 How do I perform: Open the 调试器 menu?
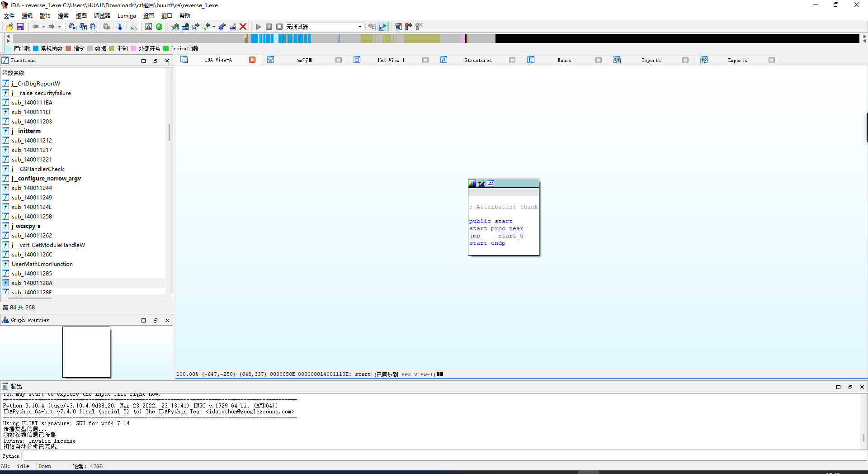click(102, 16)
